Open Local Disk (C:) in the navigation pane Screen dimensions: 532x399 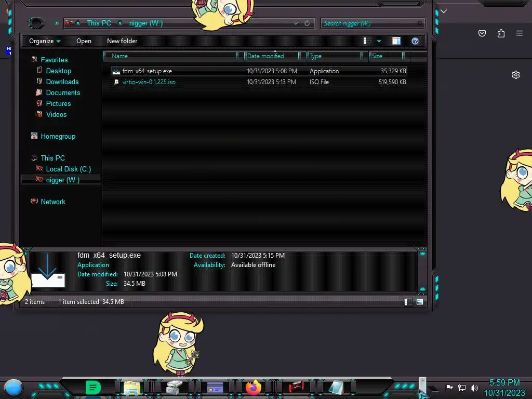(69, 169)
